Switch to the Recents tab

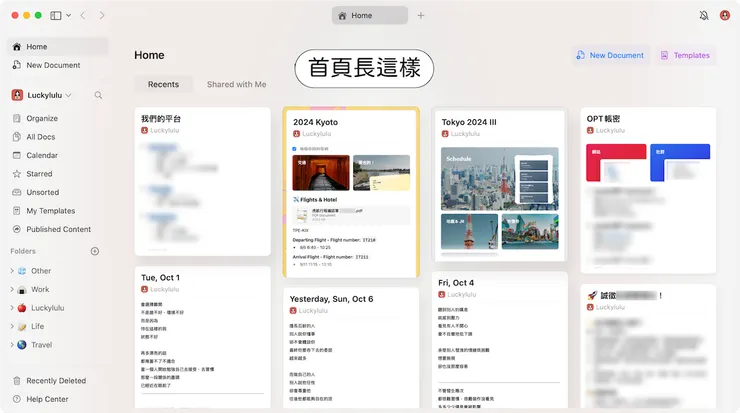click(163, 84)
